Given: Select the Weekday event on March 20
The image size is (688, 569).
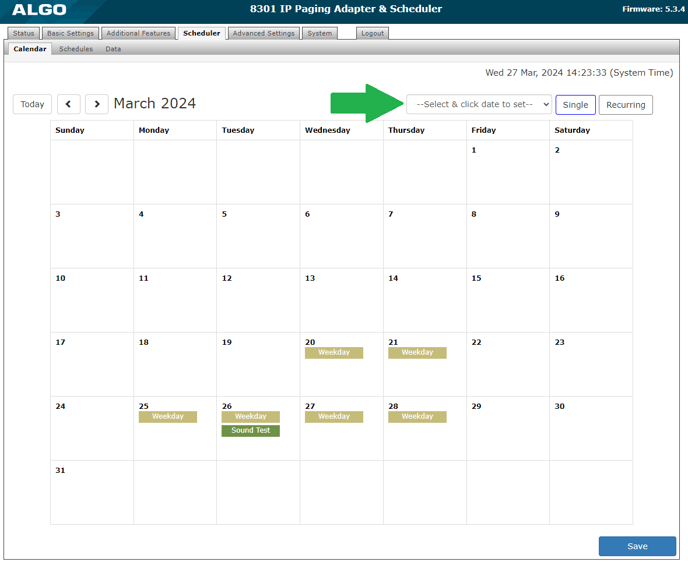Looking at the screenshot, I should pyautogui.click(x=334, y=353).
